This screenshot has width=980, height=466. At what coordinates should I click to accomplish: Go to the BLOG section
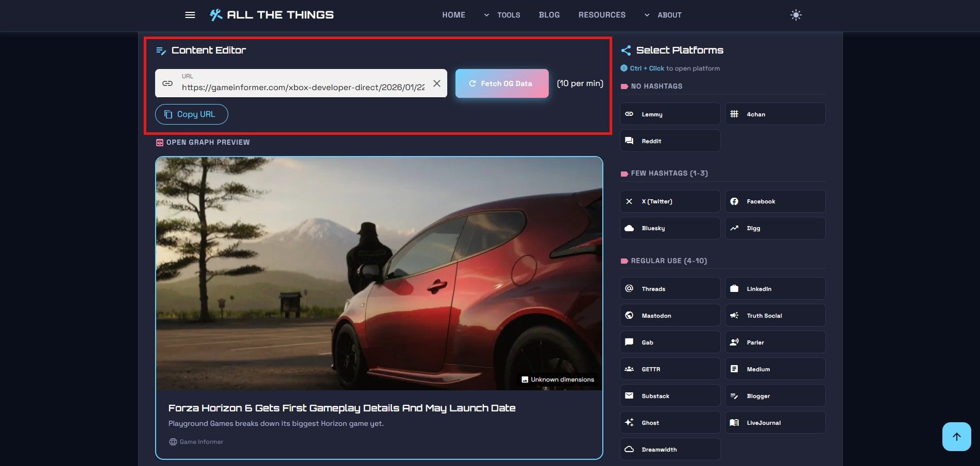tap(549, 15)
